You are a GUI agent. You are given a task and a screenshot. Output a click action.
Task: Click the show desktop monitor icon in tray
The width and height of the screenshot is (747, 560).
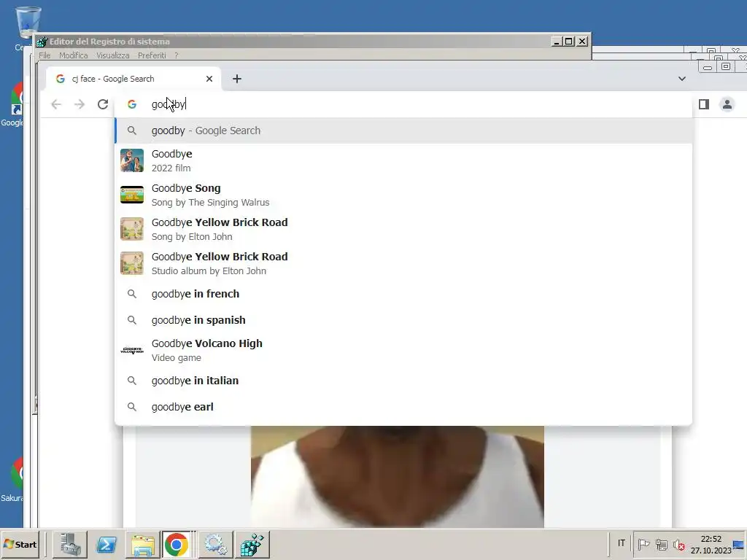point(739,544)
